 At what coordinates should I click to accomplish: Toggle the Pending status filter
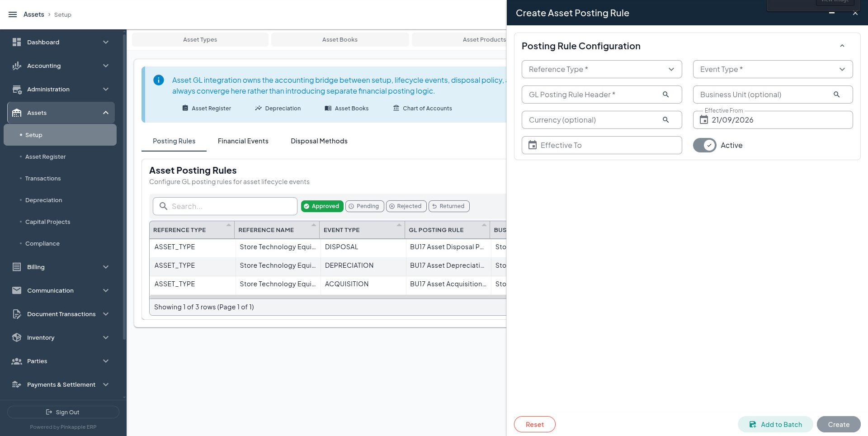click(x=364, y=206)
